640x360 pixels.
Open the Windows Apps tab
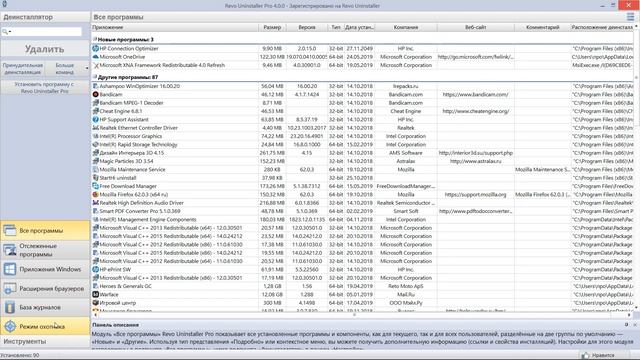pos(45,269)
